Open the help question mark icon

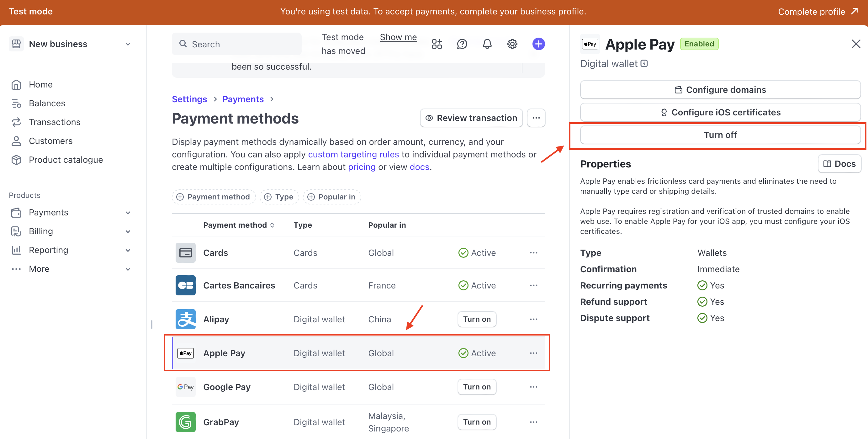click(x=462, y=44)
